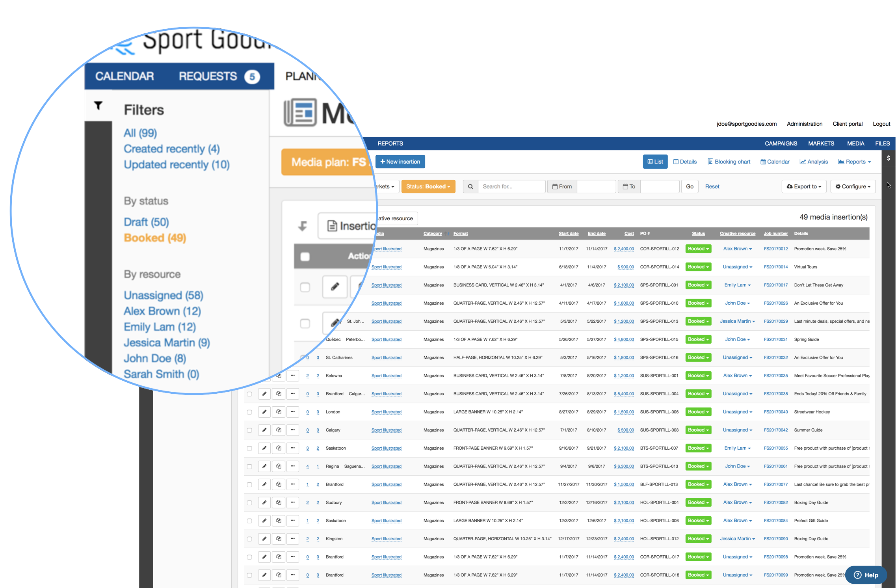Click the edit pencil for the London row
The image size is (896, 588).
pos(264,412)
